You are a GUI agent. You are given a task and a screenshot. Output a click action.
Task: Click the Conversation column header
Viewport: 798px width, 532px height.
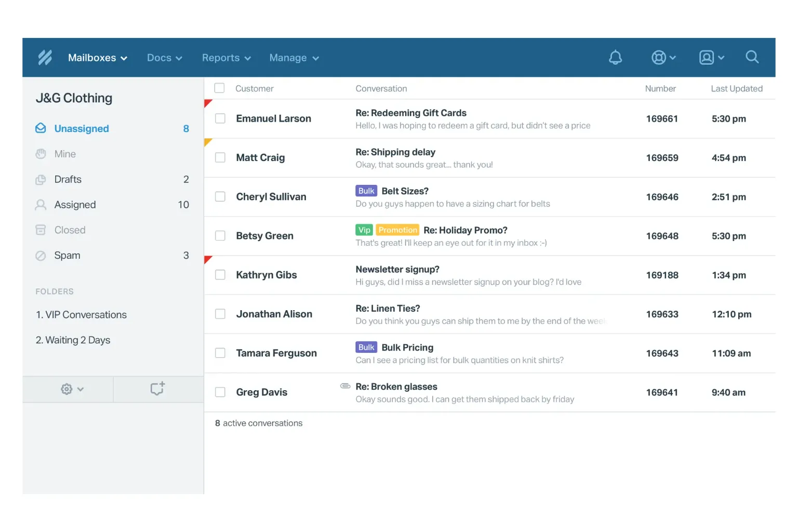point(381,88)
